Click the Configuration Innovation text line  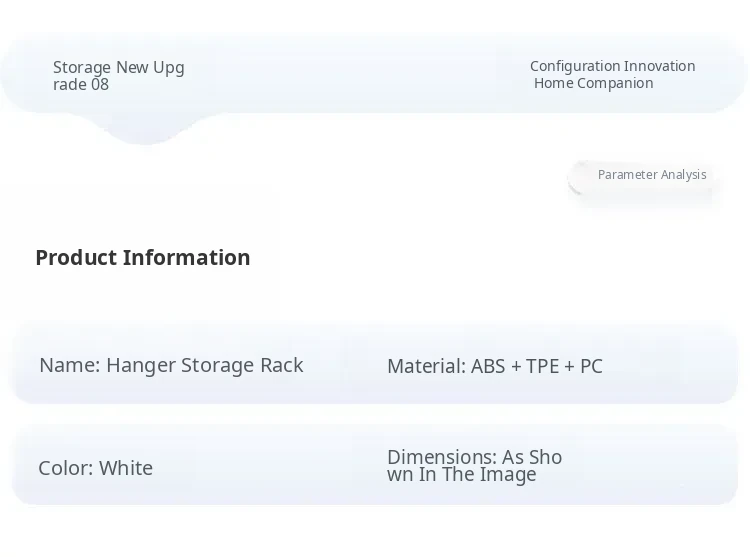click(612, 66)
